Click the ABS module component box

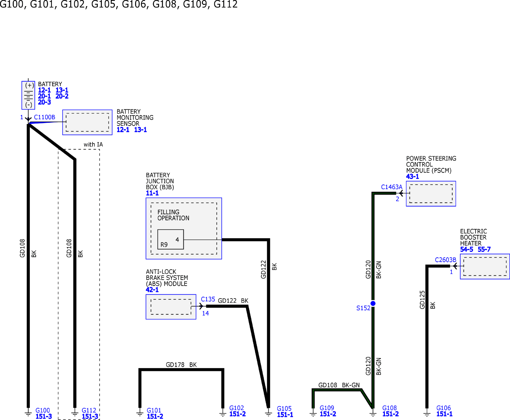[x=171, y=307]
